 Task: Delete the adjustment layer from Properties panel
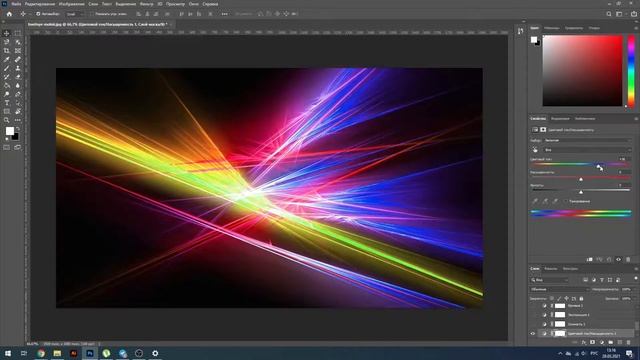pyautogui.click(x=628, y=260)
